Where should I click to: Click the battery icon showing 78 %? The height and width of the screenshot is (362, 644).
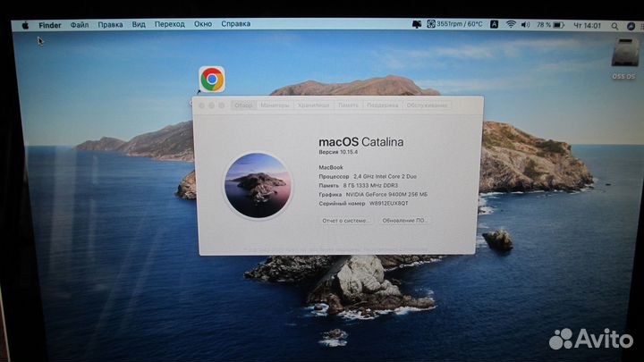click(x=558, y=25)
